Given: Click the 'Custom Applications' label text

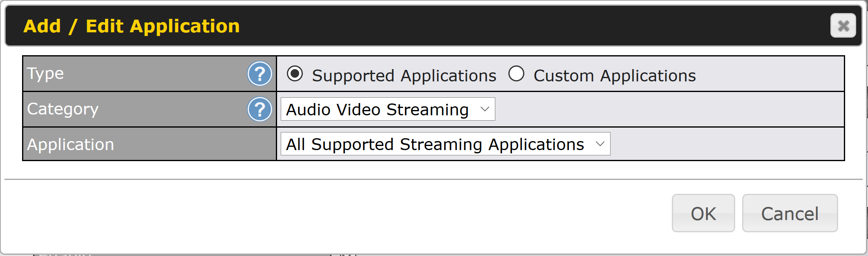Looking at the screenshot, I should tap(615, 76).
